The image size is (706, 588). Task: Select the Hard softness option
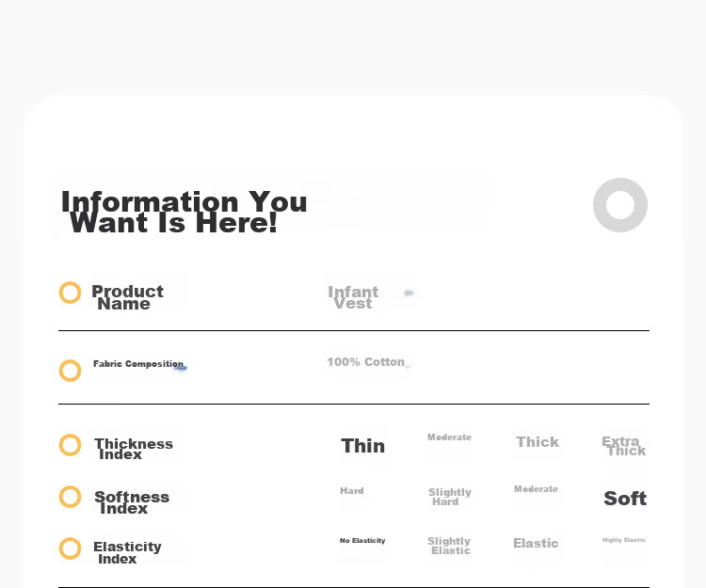(x=352, y=491)
